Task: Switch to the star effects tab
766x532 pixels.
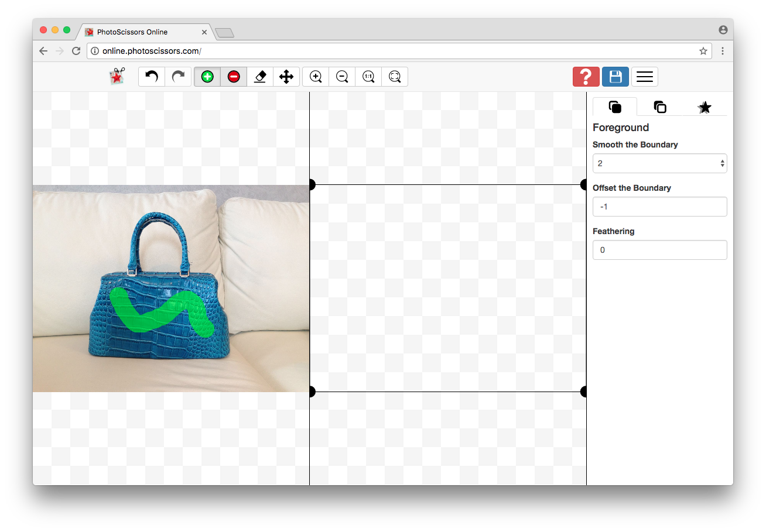Action: click(x=705, y=107)
